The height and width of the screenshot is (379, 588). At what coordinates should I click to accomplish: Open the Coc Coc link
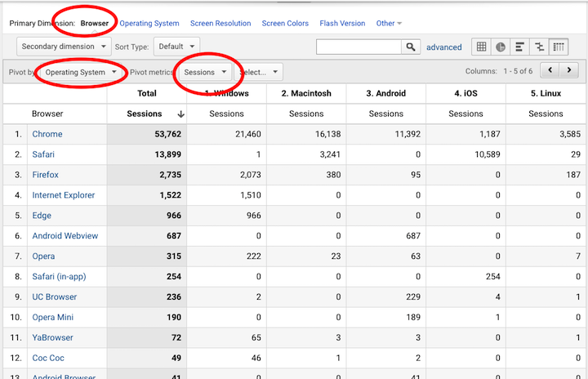point(48,358)
